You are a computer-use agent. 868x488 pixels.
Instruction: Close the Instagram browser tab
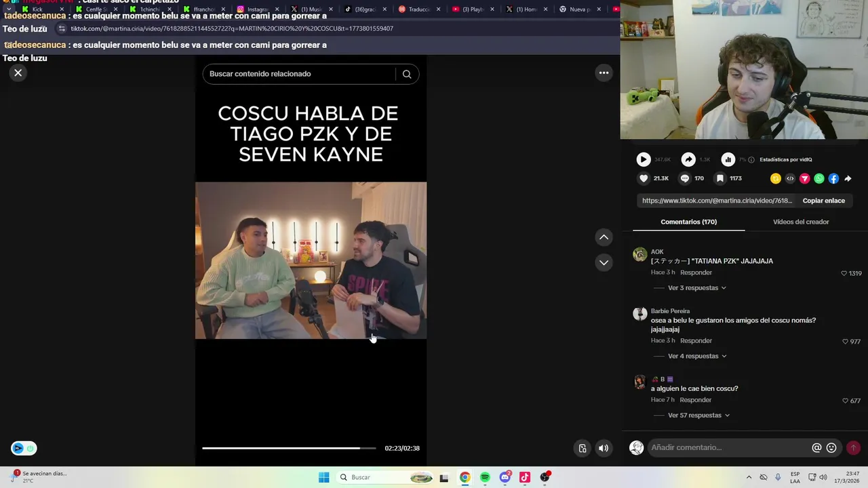[x=277, y=9]
